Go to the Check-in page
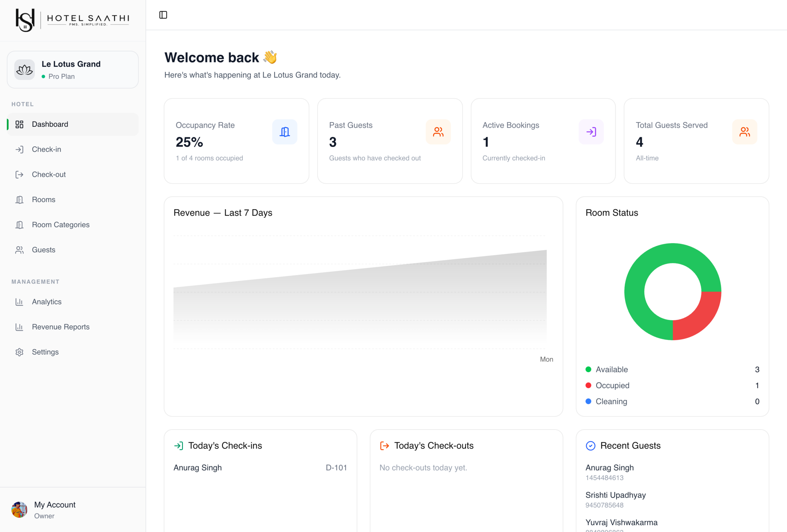This screenshot has width=787, height=532. (x=73, y=149)
